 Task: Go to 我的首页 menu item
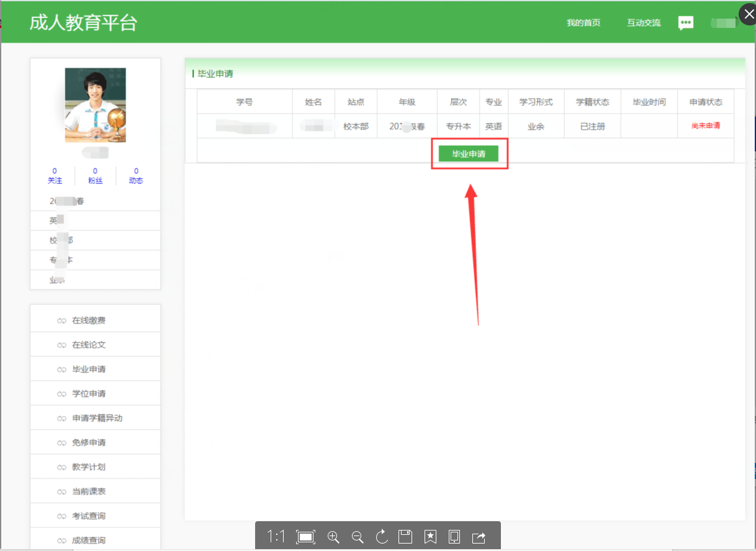(x=583, y=22)
